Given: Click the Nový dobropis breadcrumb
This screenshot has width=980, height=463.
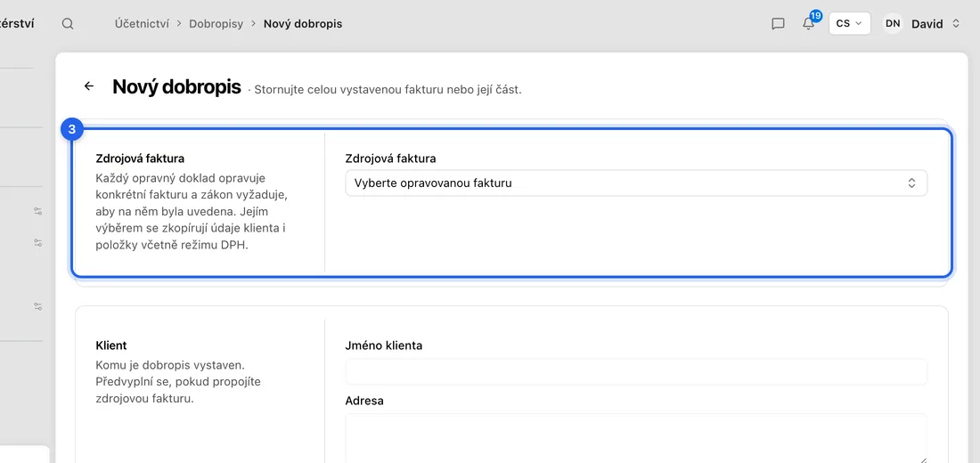Looking at the screenshot, I should (x=303, y=24).
